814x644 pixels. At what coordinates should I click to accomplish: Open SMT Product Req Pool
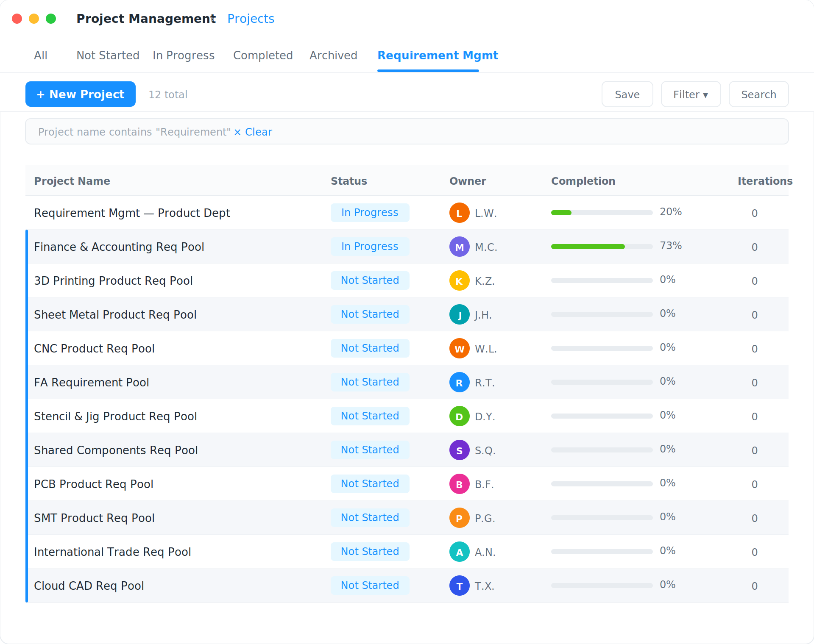(x=94, y=518)
